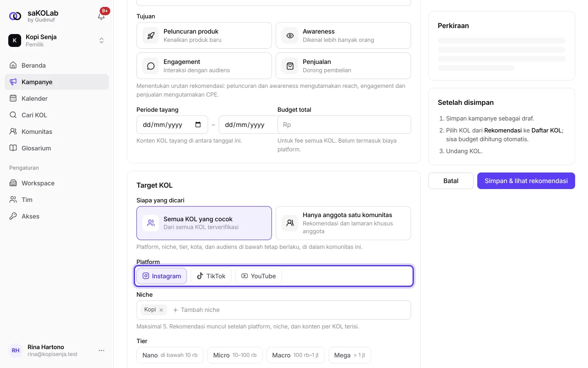Screen dimensions: 588x368
Task: Focus the Budget total Rp field
Action: [344, 125]
